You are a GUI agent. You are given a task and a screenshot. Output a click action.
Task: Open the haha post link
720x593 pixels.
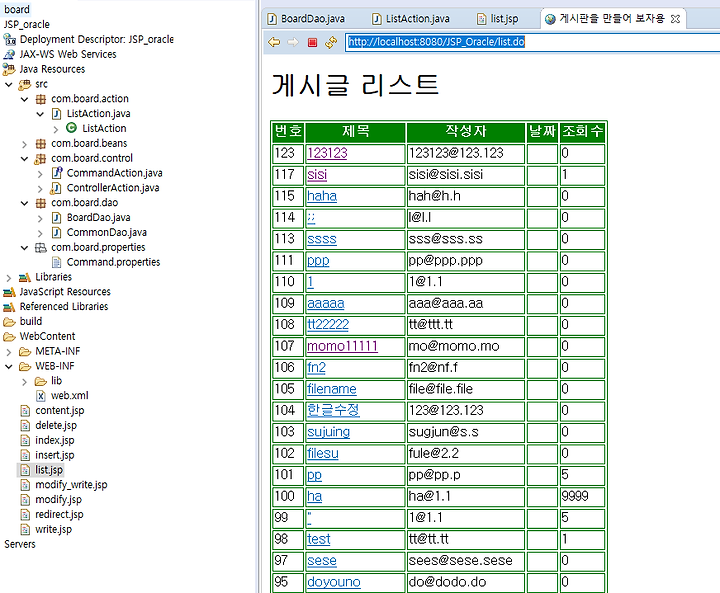tap(322, 196)
